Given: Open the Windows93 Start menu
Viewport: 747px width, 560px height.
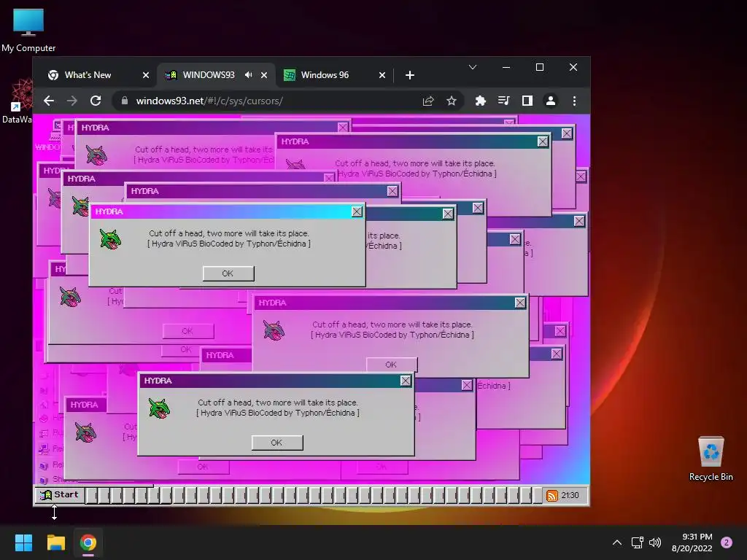Looking at the screenshot, I should tap(59, 495).
